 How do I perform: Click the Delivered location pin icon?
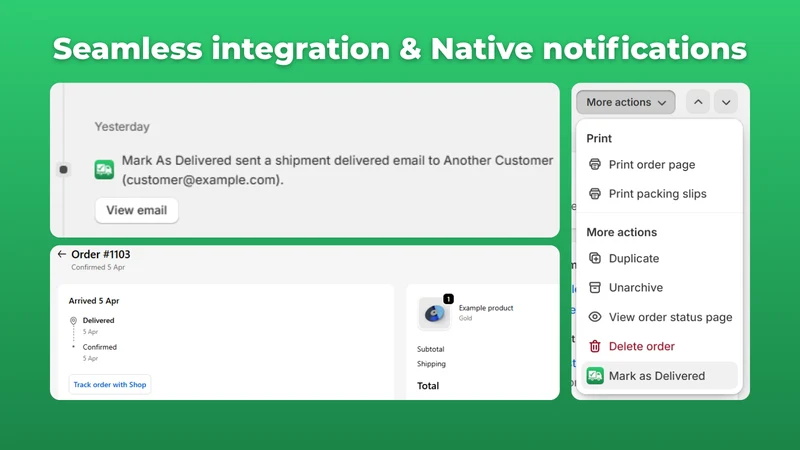point(73,321)
